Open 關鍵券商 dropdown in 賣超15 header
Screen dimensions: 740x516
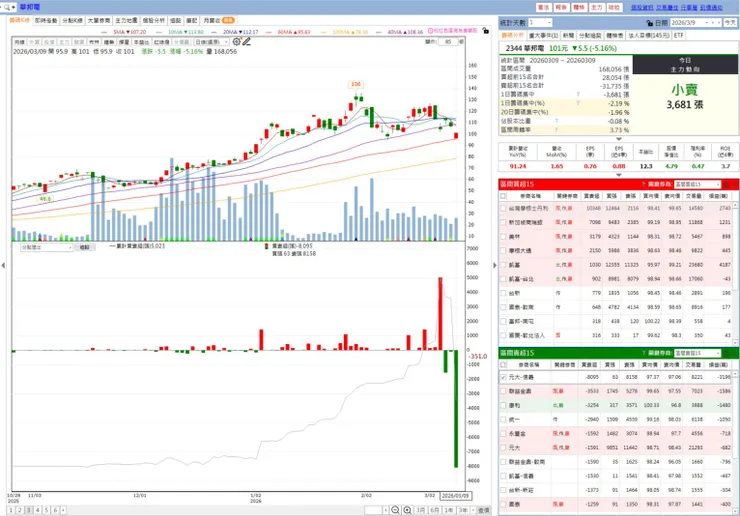[x=698, y=353]
